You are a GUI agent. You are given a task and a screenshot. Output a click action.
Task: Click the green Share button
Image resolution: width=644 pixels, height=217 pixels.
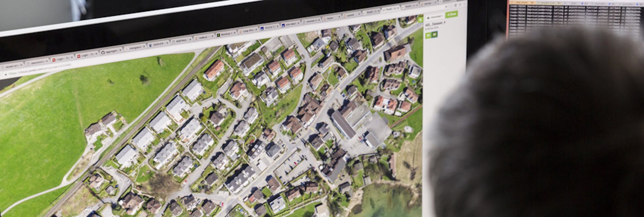click(451, 14)
